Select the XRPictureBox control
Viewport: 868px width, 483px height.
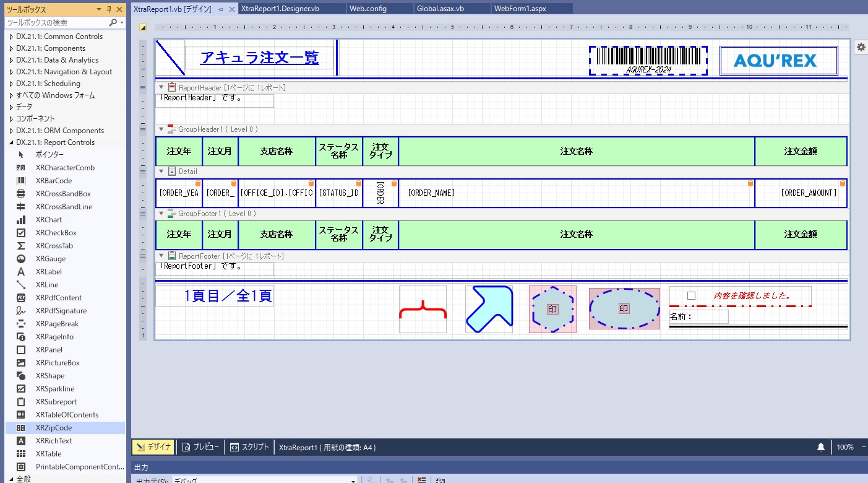[x=57, y=363]
